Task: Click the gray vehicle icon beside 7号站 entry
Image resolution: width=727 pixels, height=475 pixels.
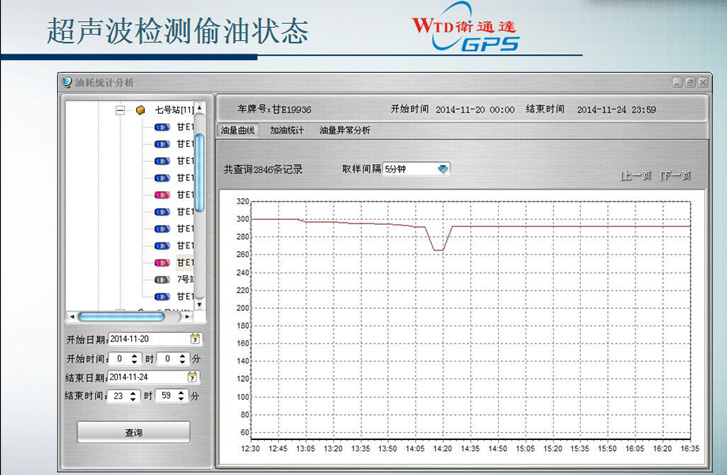Action: click(160, 279)
